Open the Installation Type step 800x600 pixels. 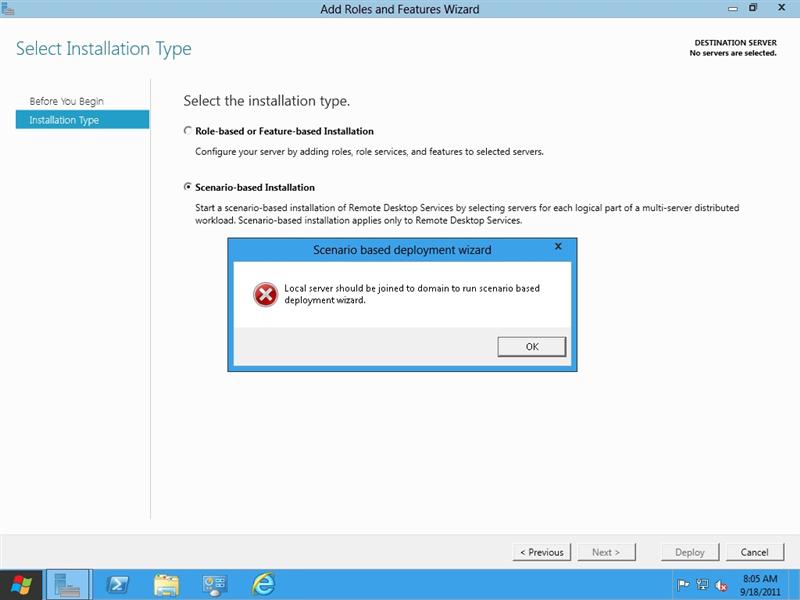pos(82,120)
